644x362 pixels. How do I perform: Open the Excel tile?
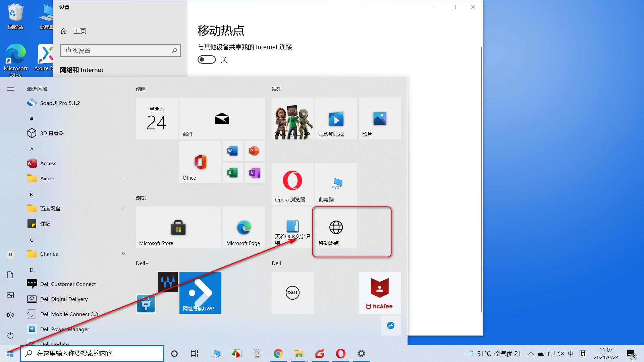233,173
